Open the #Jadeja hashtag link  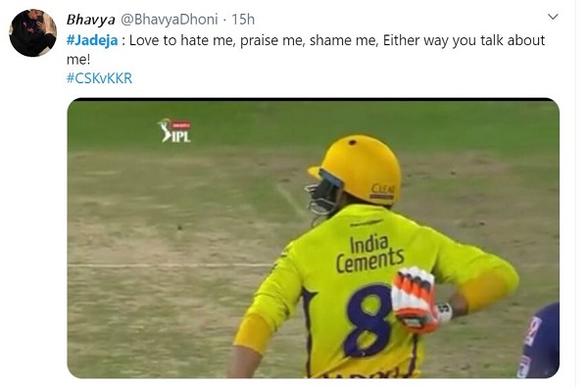point(92,40)
